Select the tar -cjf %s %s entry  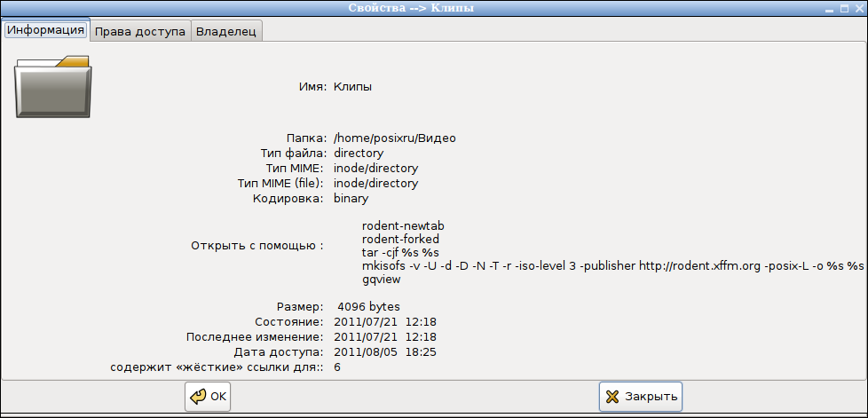400,252
